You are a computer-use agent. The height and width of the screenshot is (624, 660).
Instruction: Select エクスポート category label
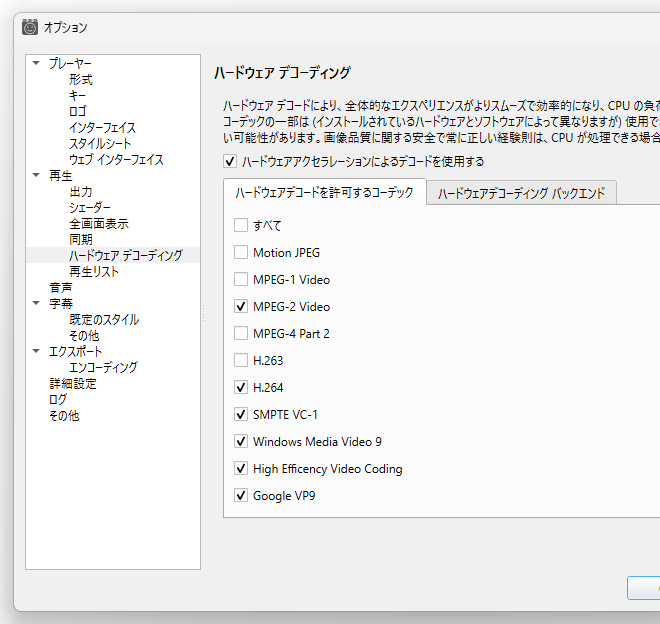click(75, 351)
